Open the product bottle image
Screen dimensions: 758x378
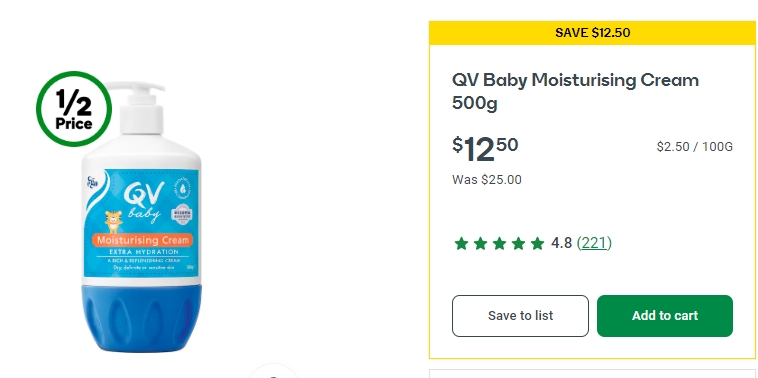point(141,217)
